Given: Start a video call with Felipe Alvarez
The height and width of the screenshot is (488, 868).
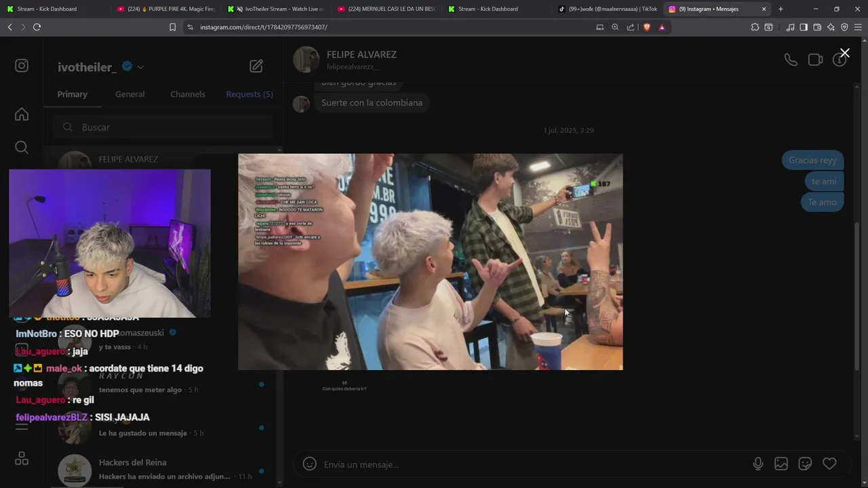Looking at the screenshot, I should point(815,60).
